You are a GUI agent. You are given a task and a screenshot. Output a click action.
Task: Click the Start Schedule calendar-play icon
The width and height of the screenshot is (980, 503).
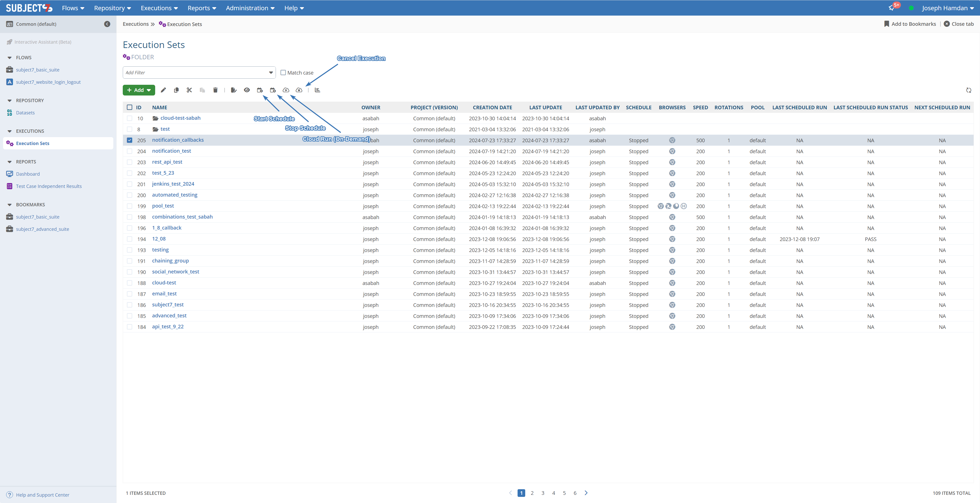260,90
